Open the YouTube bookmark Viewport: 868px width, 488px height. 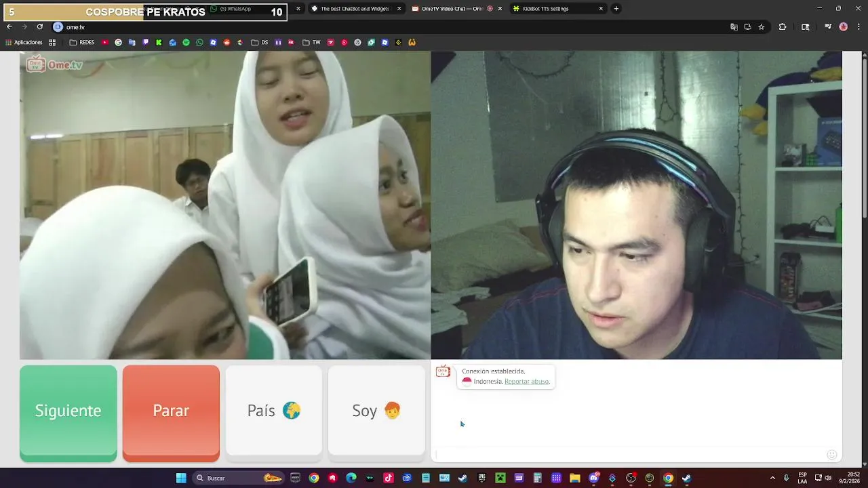tap(105, 43)
